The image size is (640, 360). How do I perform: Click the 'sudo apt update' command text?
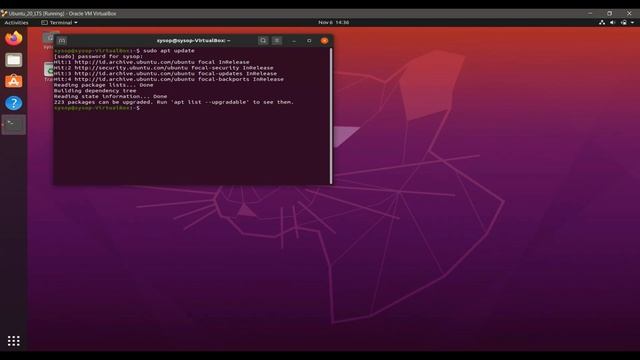click(169, 51)
